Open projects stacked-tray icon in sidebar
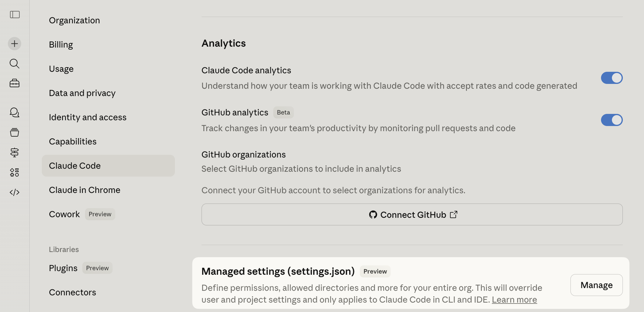The width and height of the screenshot is (644, 312). click(x=15, y=132)
